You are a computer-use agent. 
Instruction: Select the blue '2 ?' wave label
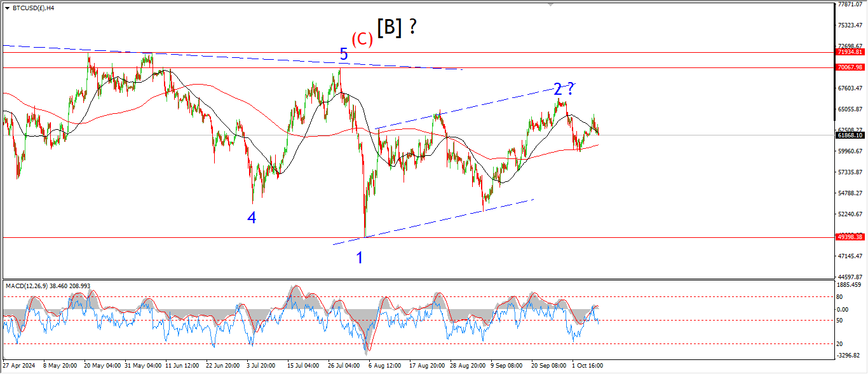pos(564,89)
